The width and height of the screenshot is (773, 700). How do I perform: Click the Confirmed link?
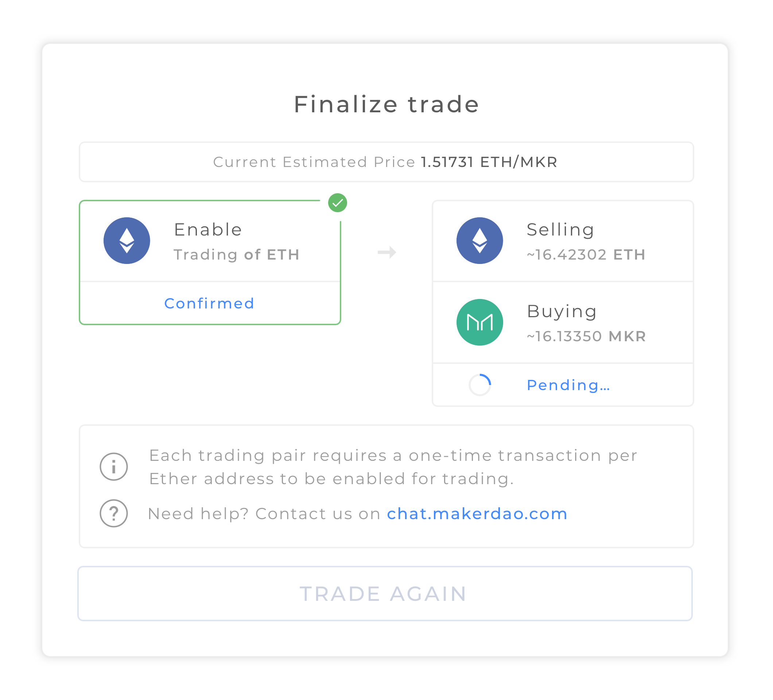pos(209,303)
